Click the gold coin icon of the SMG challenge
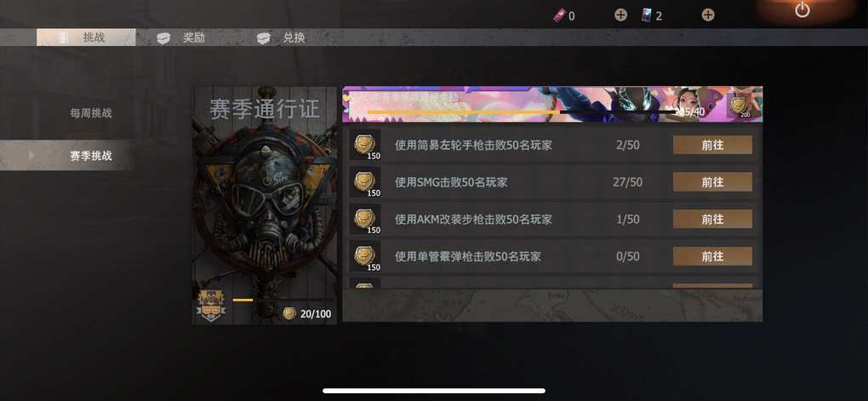Image resolution: width=868 pixels, height=401 pixels. click(365, 181)
